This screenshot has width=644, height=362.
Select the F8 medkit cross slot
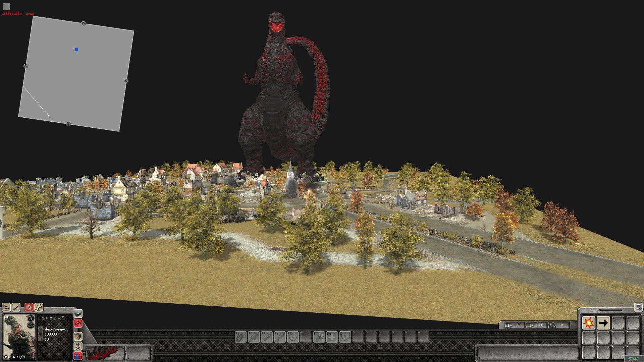332,337
